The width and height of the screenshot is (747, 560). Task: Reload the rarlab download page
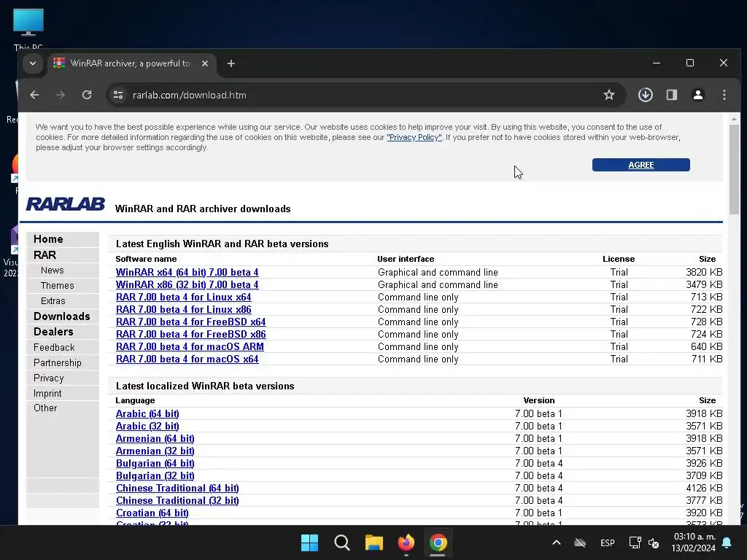(x=87, y=95)
